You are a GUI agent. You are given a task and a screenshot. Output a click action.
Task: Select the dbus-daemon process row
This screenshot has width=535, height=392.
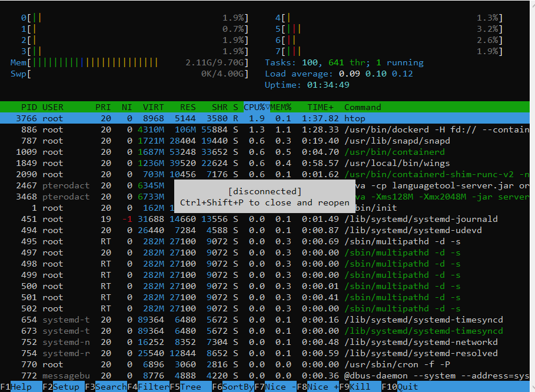coord(265,376)
